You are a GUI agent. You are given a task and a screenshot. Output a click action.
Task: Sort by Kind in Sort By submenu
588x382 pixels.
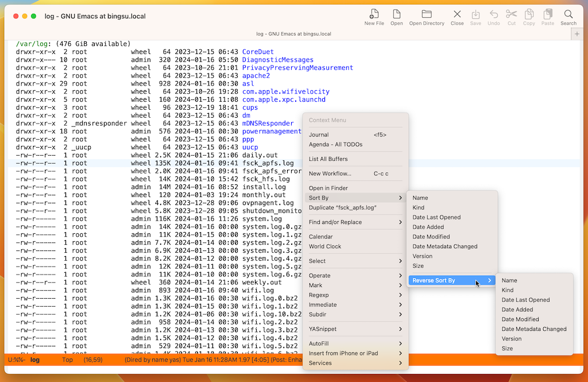click(x=452, y=207)
